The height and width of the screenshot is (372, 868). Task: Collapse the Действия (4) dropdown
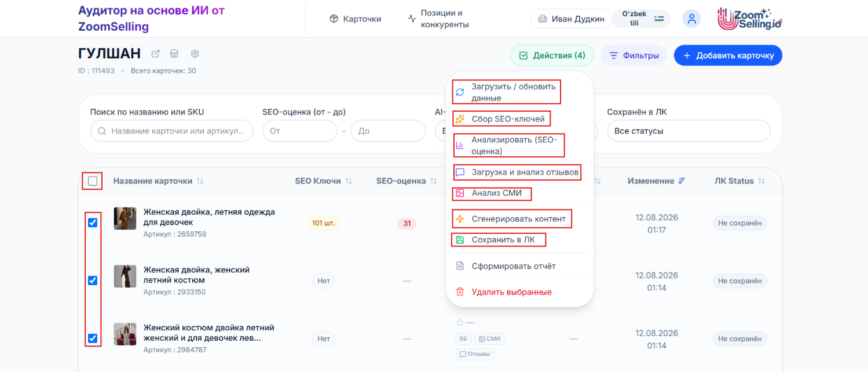point(552,56)
